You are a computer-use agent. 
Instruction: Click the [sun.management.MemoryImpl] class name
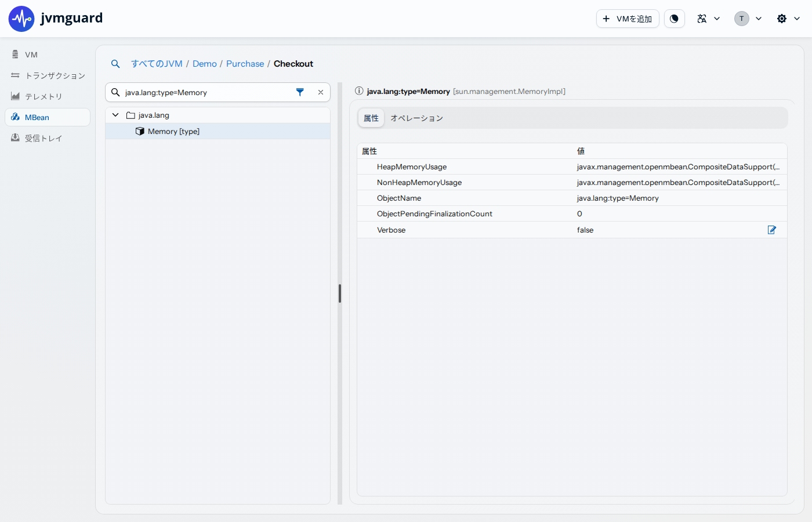tap(509, 91)
